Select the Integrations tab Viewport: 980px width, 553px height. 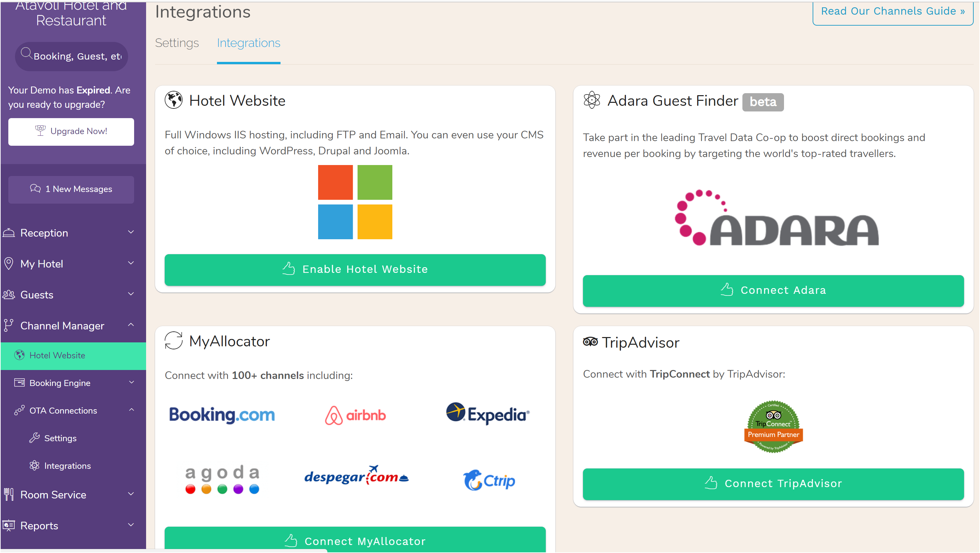249,43
